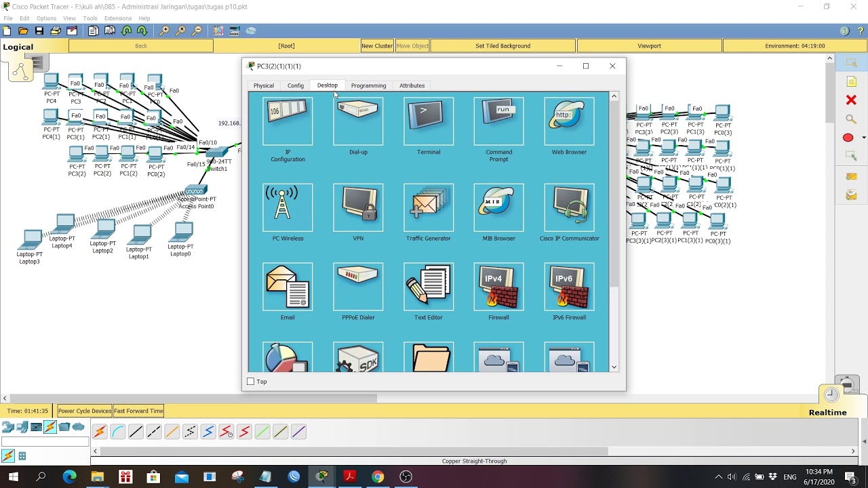Click the Redo green arrow icon
868x488 pixels.
[142, 30]
